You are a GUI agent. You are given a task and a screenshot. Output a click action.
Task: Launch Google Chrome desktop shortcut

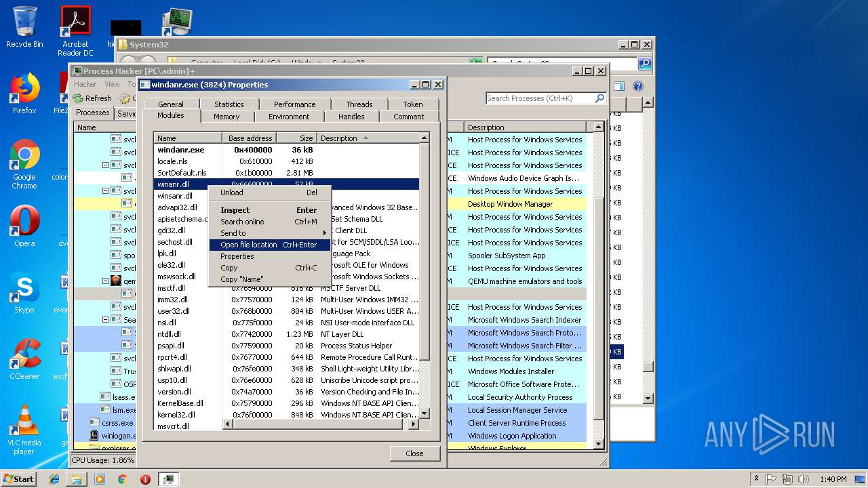tap(24, 164)
